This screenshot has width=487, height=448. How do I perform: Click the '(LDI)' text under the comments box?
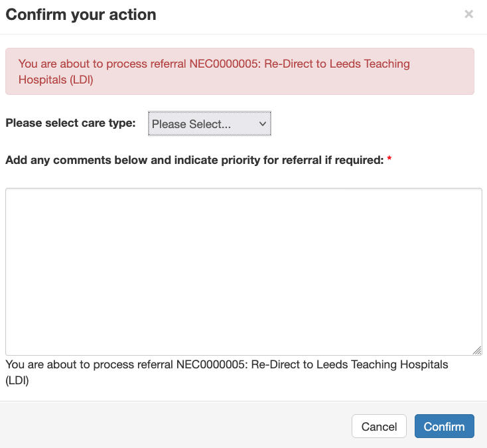pyautogui.click(x=17, y=381)
